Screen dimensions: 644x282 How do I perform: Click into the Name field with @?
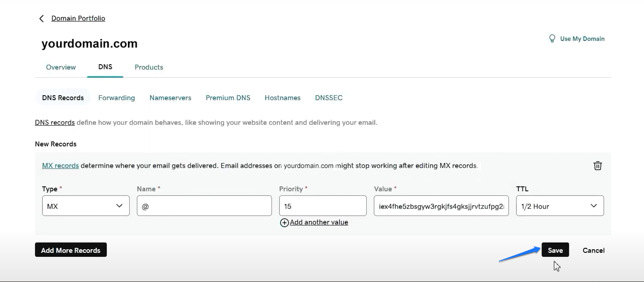tap(204, 206)
